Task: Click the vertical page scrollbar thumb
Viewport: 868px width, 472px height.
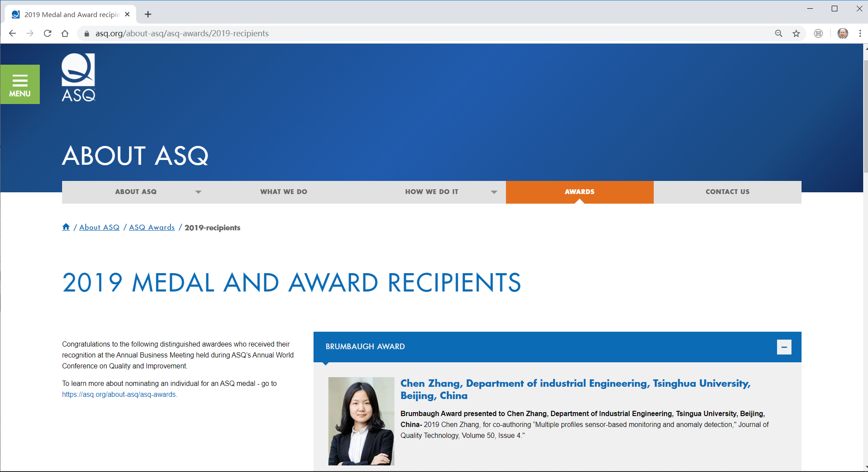Action: point(865,116)
